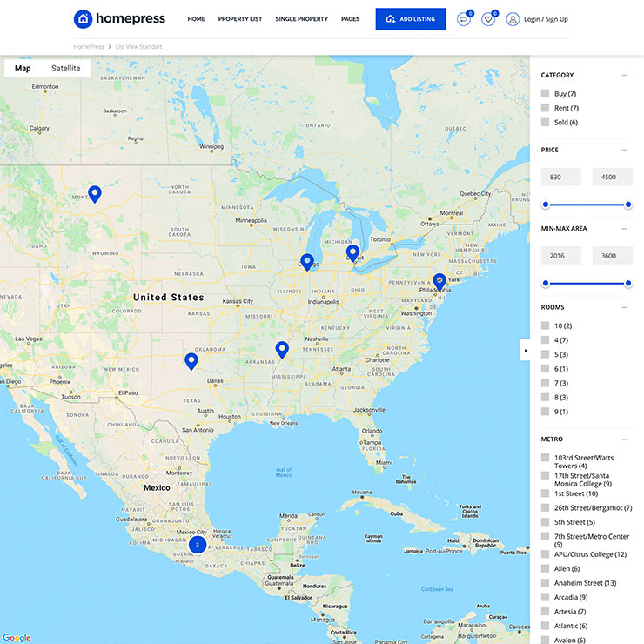The image size is (644, 644).
Task: Enable the Sold category filter
Action: tap(545, 123)
